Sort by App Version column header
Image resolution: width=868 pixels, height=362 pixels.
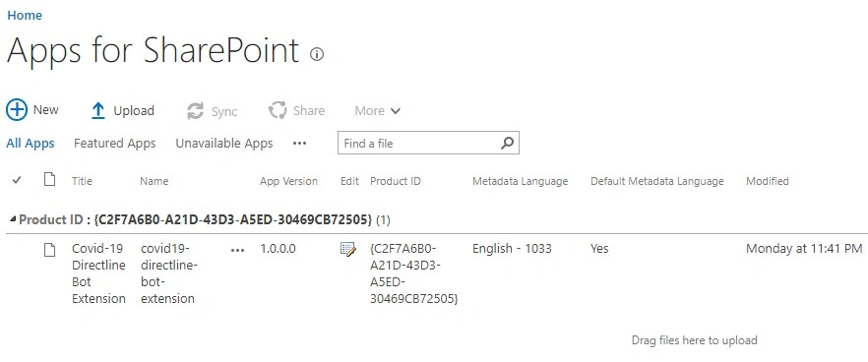tap(289, 181)
